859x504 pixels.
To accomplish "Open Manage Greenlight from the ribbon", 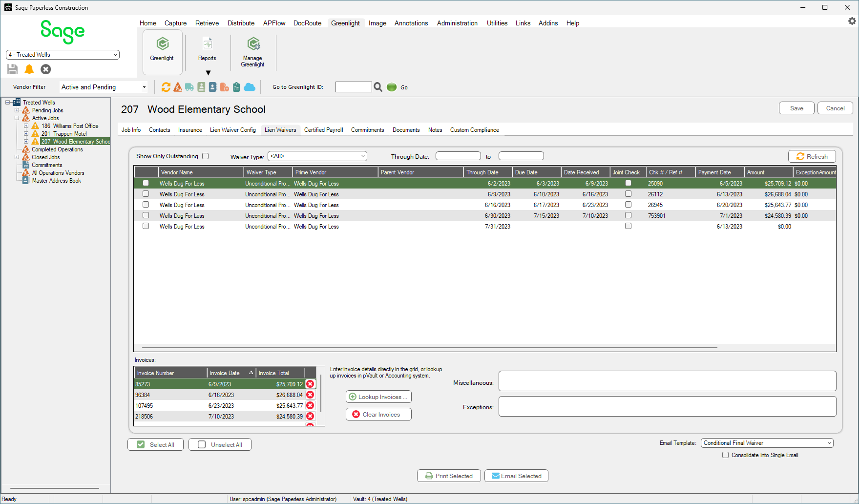I will coord(252,51).
